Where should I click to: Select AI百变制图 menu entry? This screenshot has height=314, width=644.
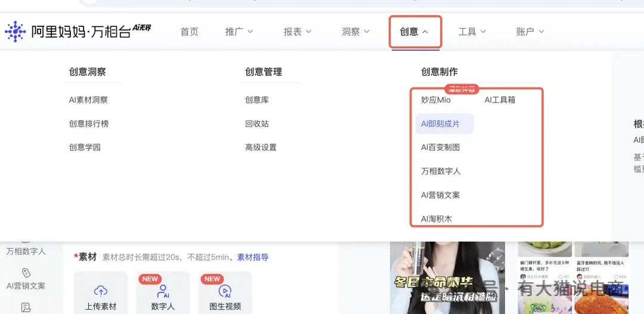pyautogui.click(x=440, y=147)
